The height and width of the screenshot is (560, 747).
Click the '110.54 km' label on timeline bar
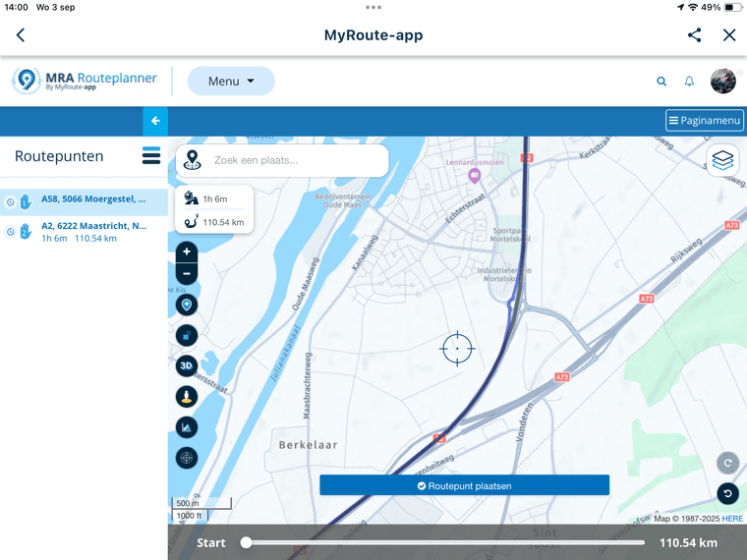click(x=688, y=543)
